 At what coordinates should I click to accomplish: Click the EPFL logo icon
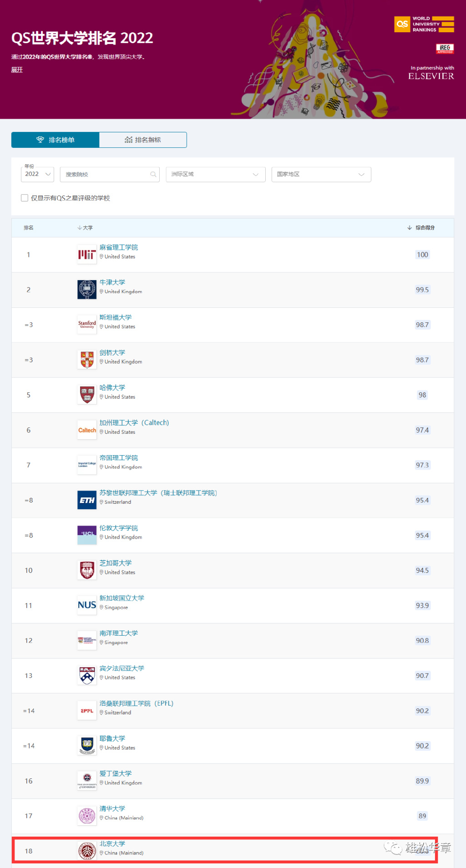pos(86,711)
